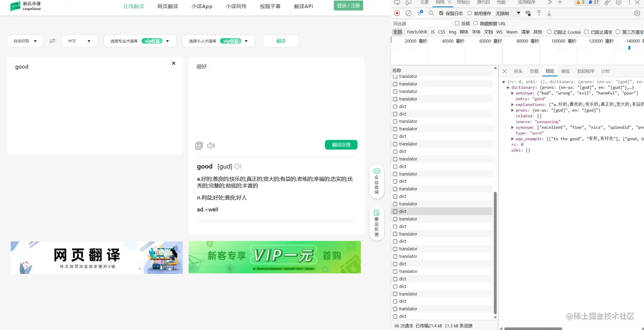Screen dimensions: 644x330
Task: Check 隐藏数据 URL checkbox
Action: tap(476, 23)
